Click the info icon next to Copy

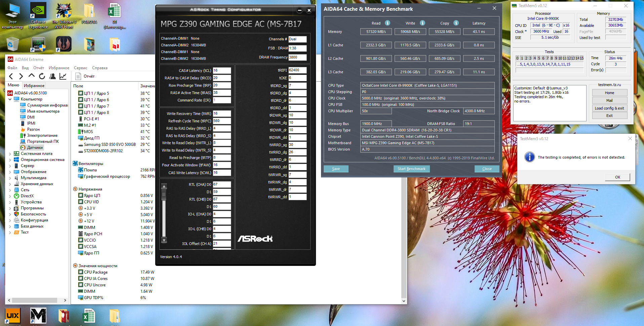point(456,23)
